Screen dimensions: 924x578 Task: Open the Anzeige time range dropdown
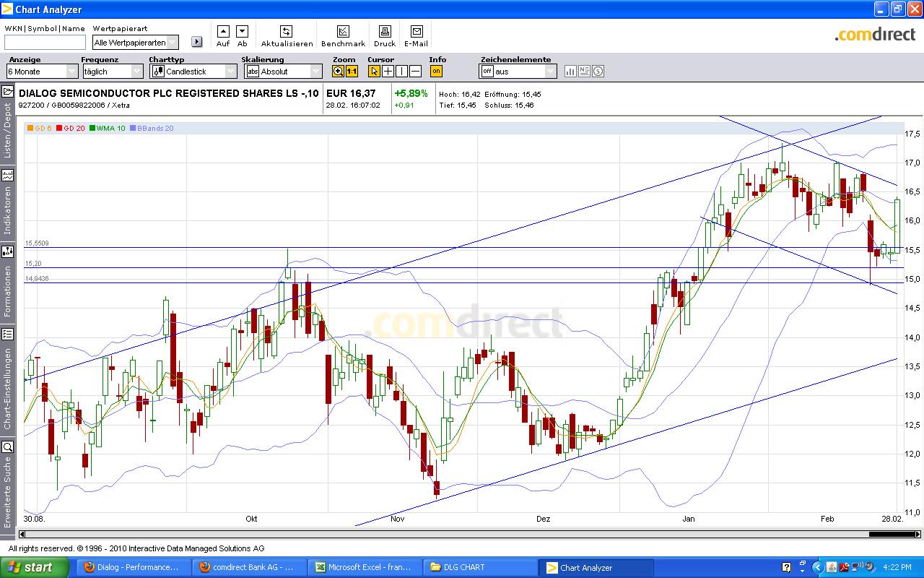[42, 72]
